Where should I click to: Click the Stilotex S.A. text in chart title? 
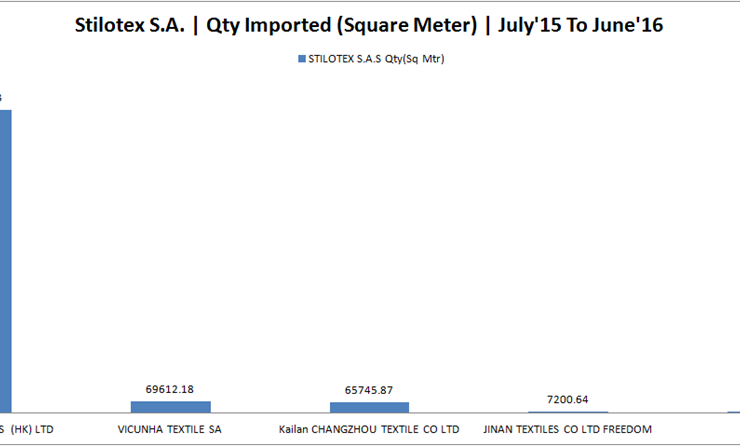pos(129,25)
